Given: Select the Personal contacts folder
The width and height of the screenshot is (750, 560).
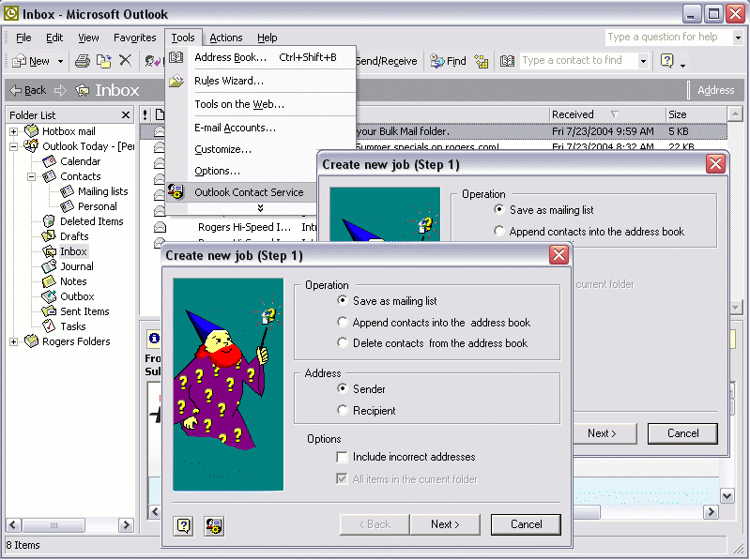Looking at the screenshot, I should [x=97, y=206].
